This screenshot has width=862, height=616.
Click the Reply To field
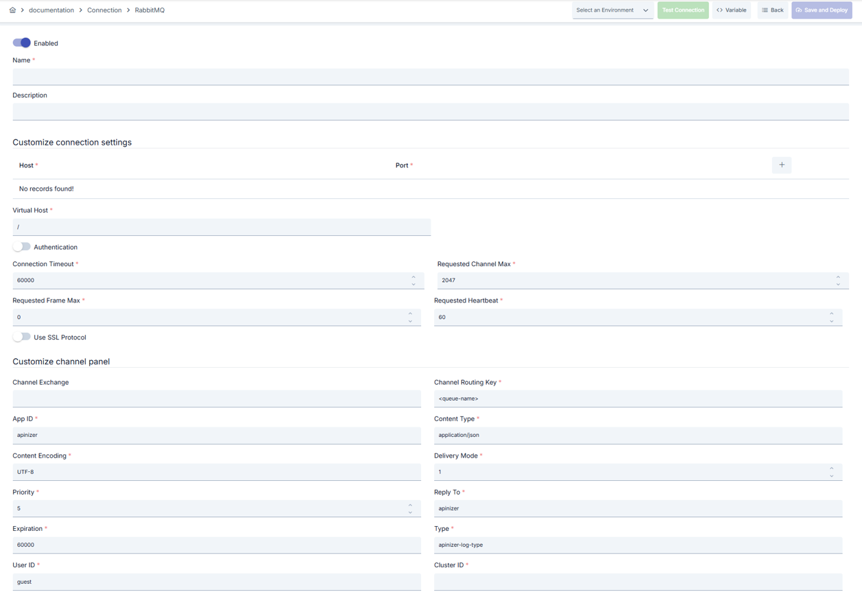(x=638, y=508)
